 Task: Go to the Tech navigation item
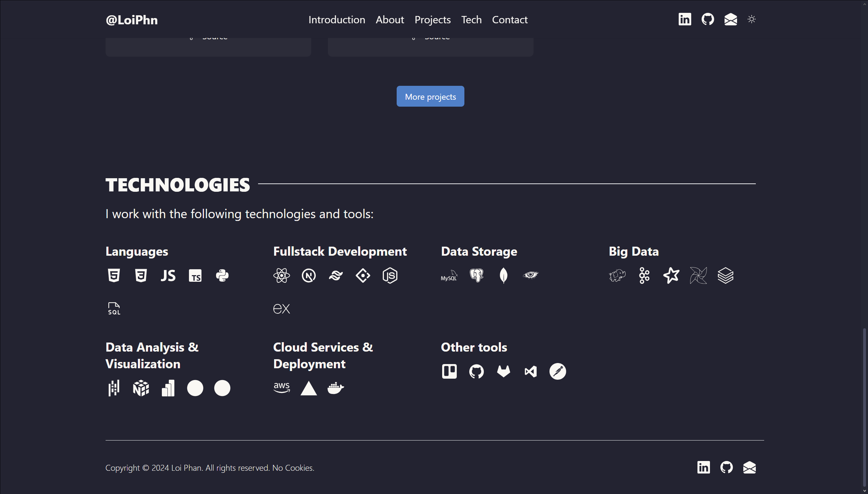click(471, 20)
